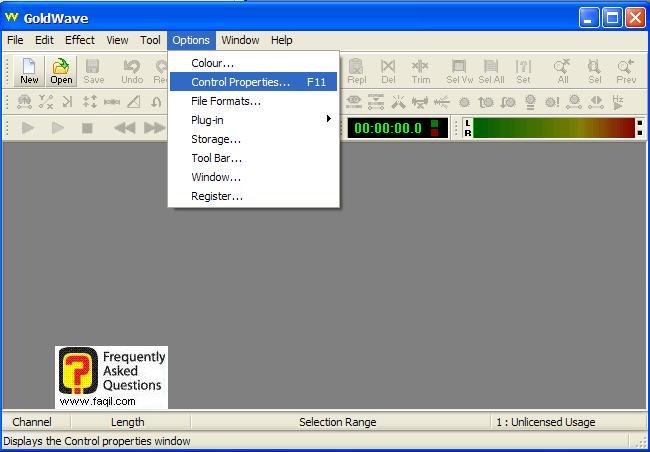The height and width of the screenshot is (452, 650).
Task: Click the Y/X expression evaluator effect icon
Action: (x=46, y=102)
